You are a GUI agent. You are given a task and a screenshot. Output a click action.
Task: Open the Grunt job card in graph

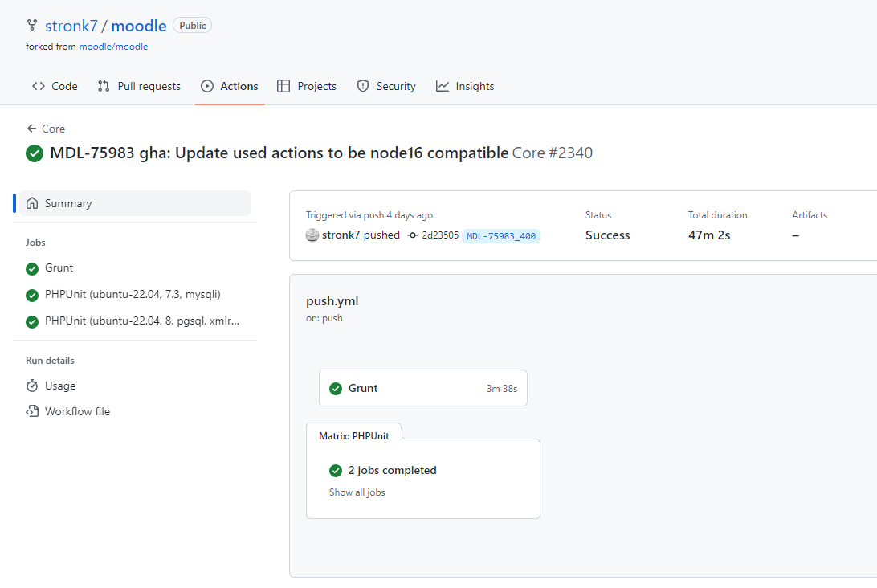[x=422, y=388]
